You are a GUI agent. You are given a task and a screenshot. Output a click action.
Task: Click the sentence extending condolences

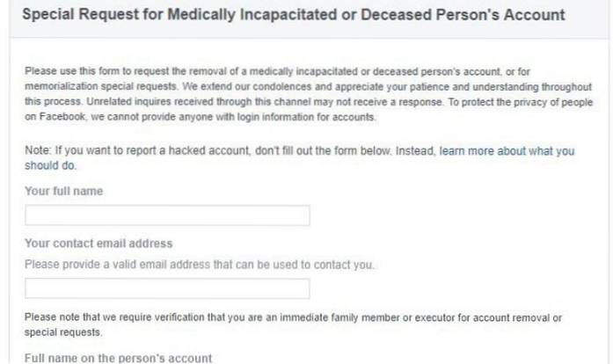[264, 87]
